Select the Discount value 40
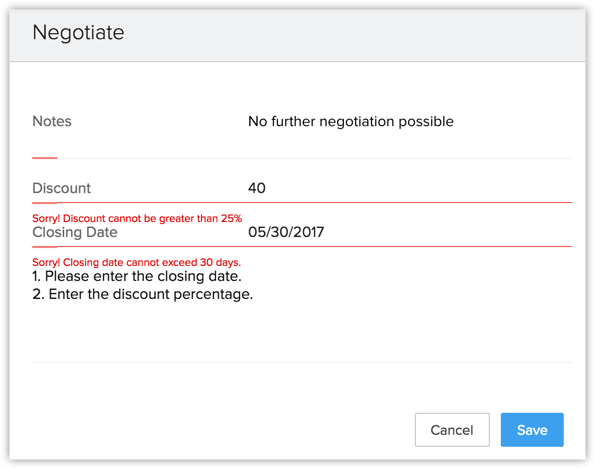 pos(257,188)
